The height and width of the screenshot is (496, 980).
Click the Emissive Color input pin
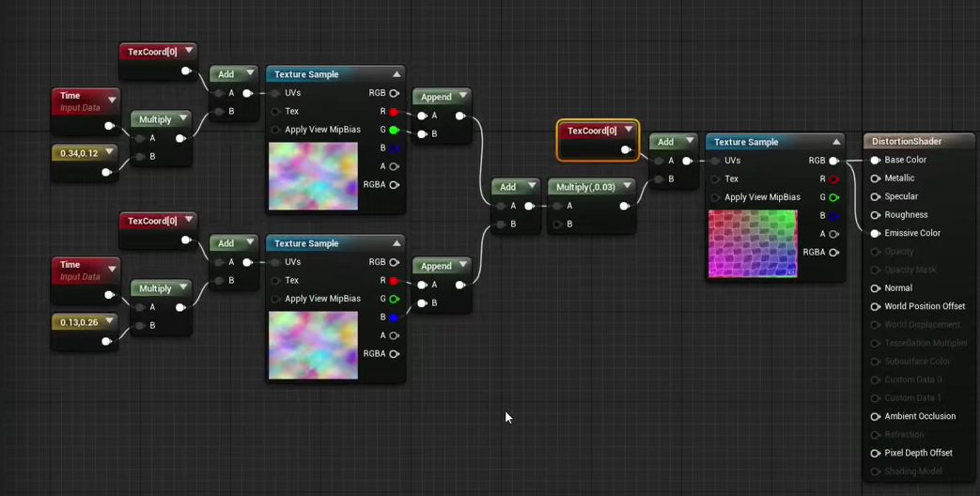coord(875,234)
